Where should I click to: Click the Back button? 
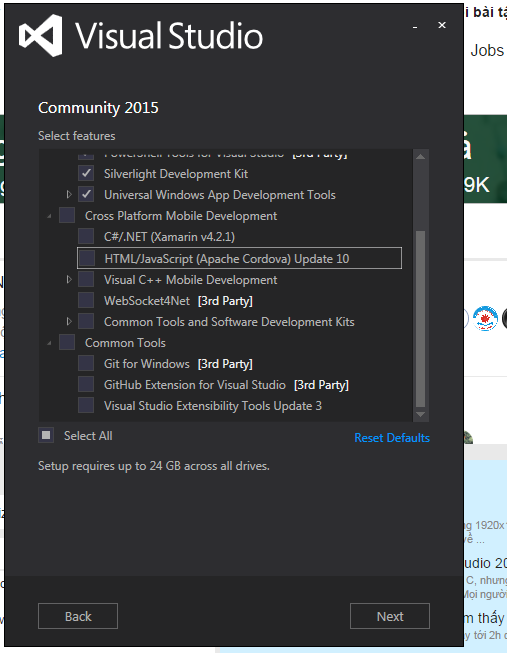78,616
